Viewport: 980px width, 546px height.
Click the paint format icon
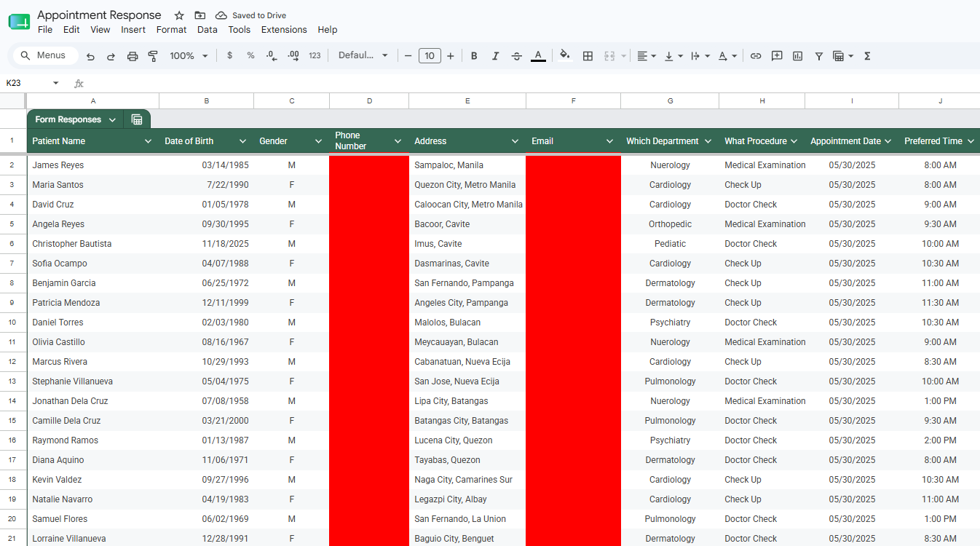153,56
